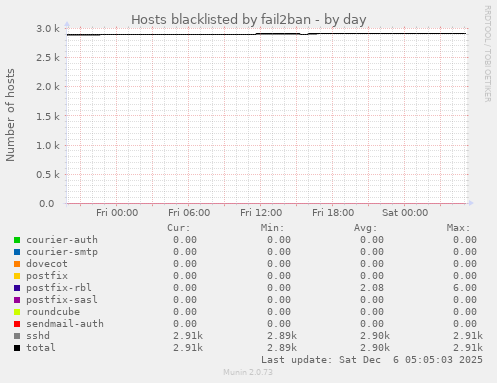Click sshd minimum value 2.89k
Image resolution: width=497 pixels, height=383 pixels.
282,336
